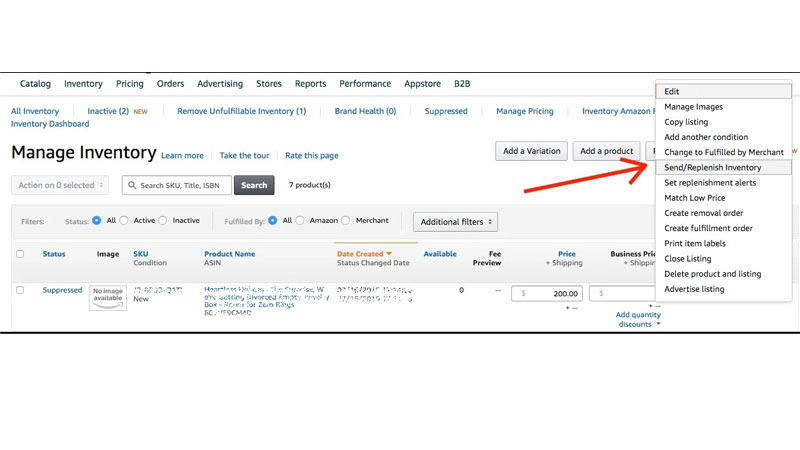The height and width of the screenshot is (450, 800).
Task: Click the Suppressed status link in row
Action: click(62, 290)
